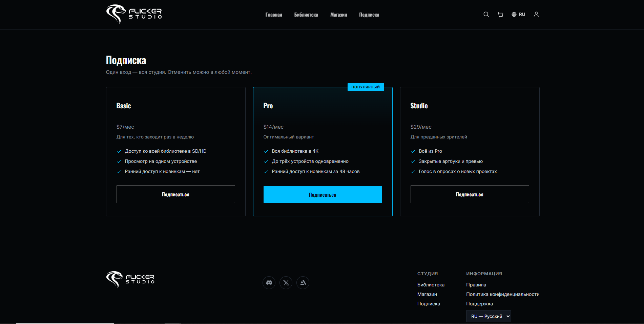Open the Discord social icon
This screenshot has height=324, width=644.
point(269,283)
